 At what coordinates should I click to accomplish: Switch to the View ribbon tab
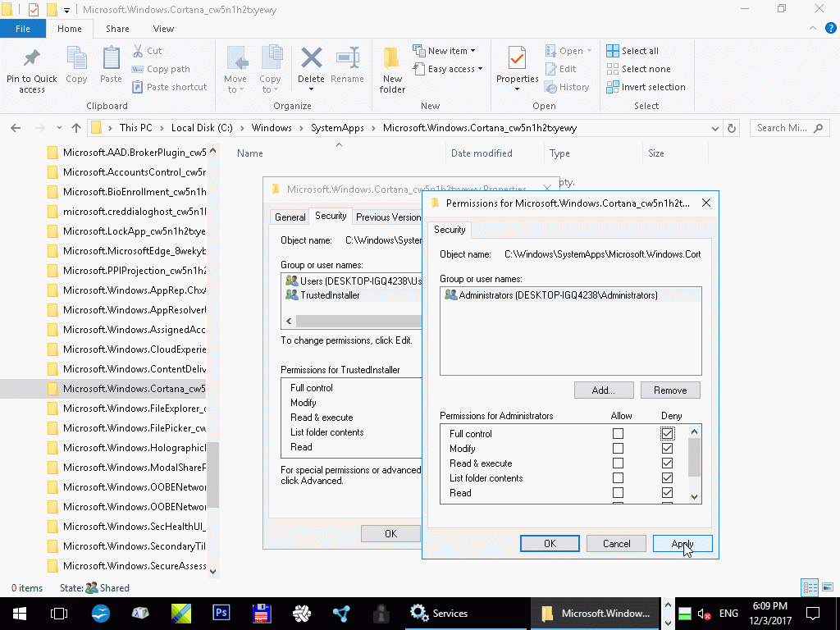[163, 29]
